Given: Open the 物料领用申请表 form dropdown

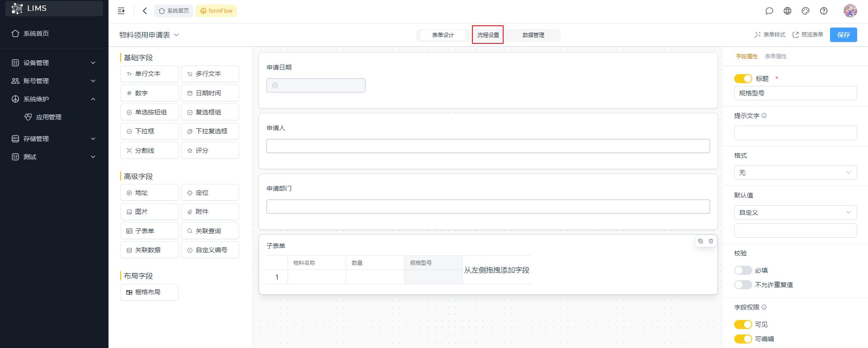Looking at the screenshot, I should coord(149,35).
